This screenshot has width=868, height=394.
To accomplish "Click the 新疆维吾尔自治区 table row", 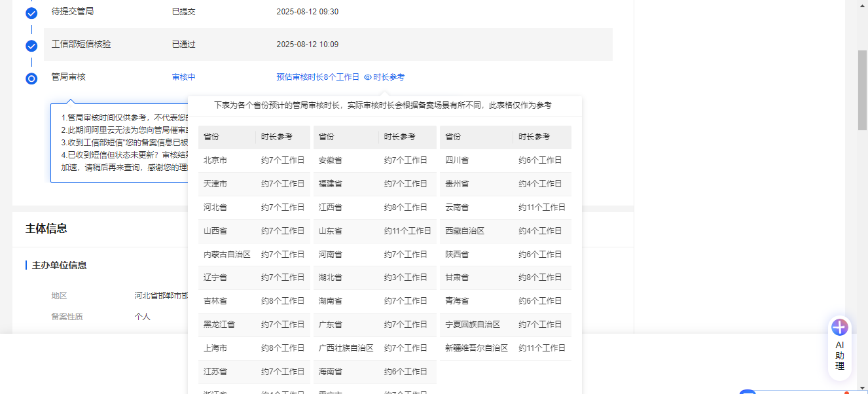I will pyautogui.click(x=505, y=348).
